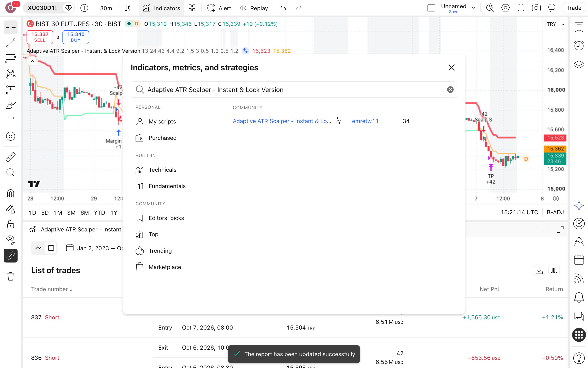Screen dimensions: 588x368
Task: Select the trend line drawing tool
Action: pos(10,43)
